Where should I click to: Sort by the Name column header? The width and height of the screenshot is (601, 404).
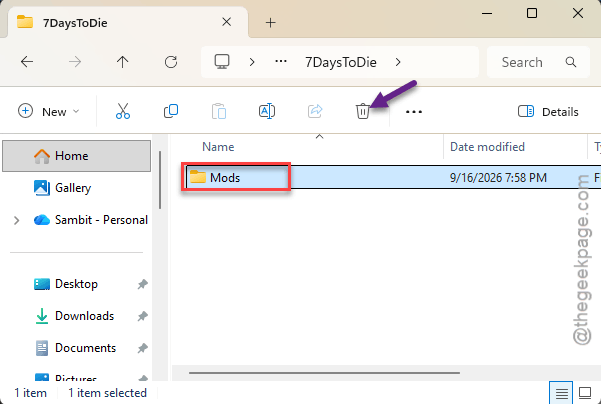click(218, 147)
